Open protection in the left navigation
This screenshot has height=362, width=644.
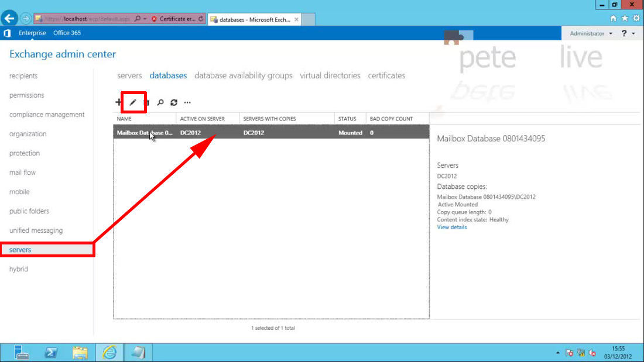(25, 153)
